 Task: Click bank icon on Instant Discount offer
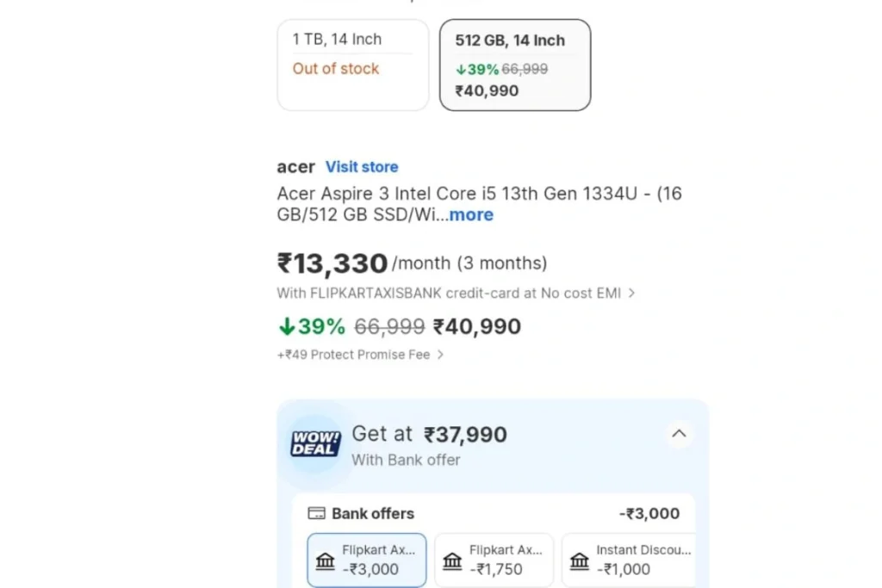coord(580,560)
